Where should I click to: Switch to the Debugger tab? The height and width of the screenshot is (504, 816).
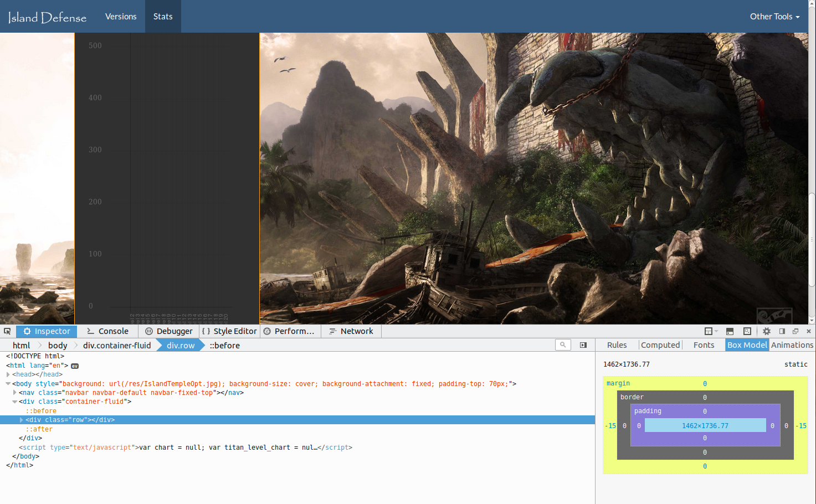click(168, 331)
